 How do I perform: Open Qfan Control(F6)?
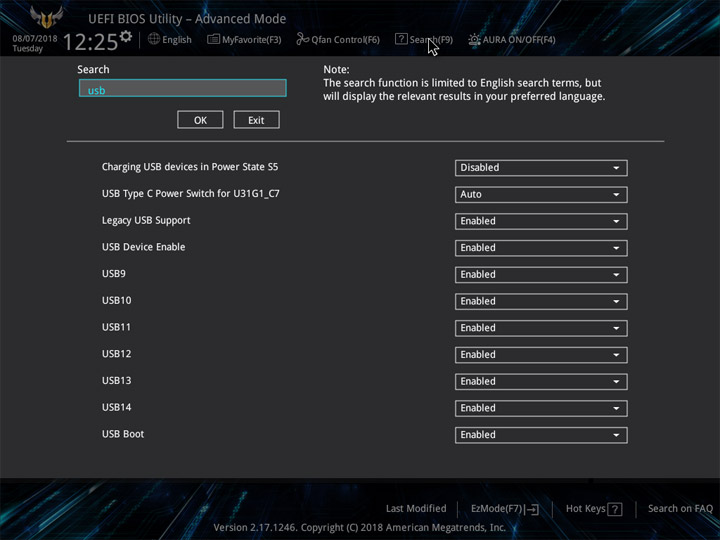338,39
